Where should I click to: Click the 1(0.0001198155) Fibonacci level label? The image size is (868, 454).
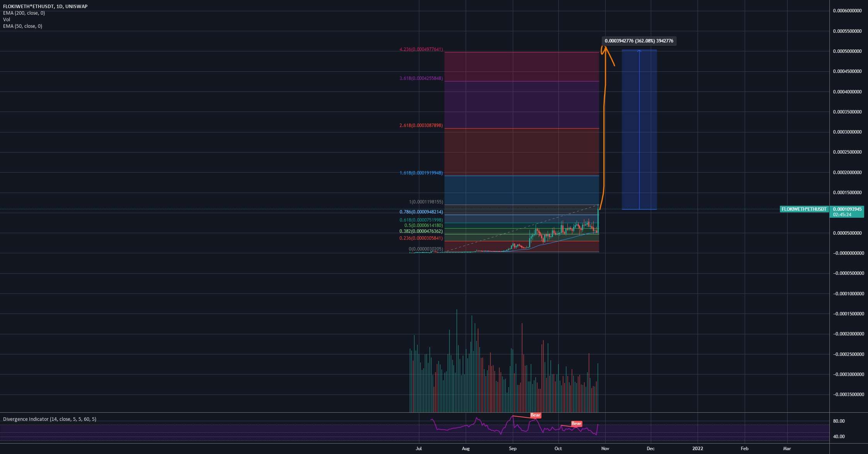pyautogui.click(x=426, y=202)
